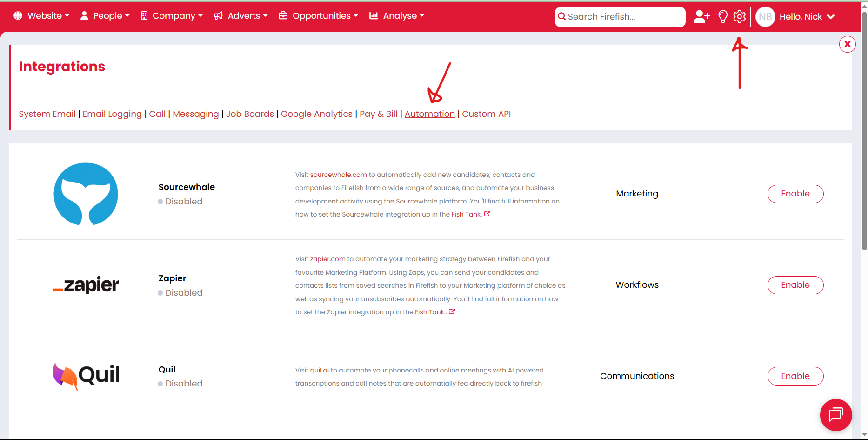Open the zapier.com link
Viewport: 868px width, 440px height.
[x=328, y=259]
